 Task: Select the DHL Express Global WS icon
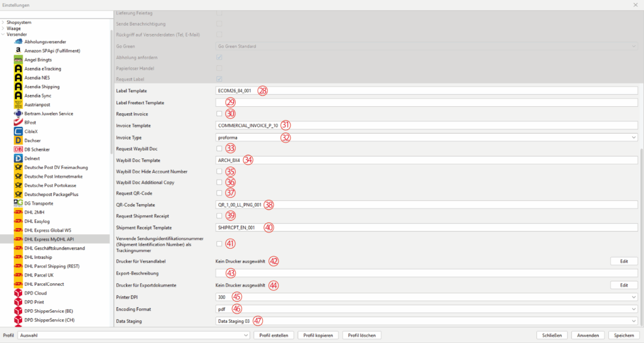coord(18,230)
